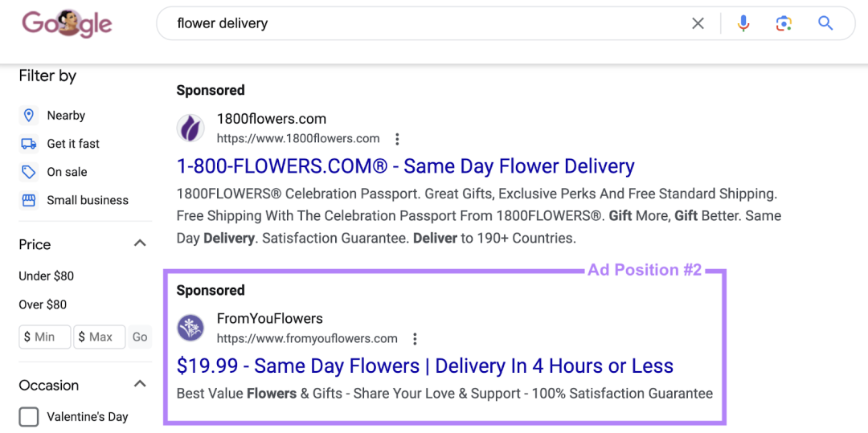
Task: Open the 1800flowers.com favicon
Action: pos(191,129)
